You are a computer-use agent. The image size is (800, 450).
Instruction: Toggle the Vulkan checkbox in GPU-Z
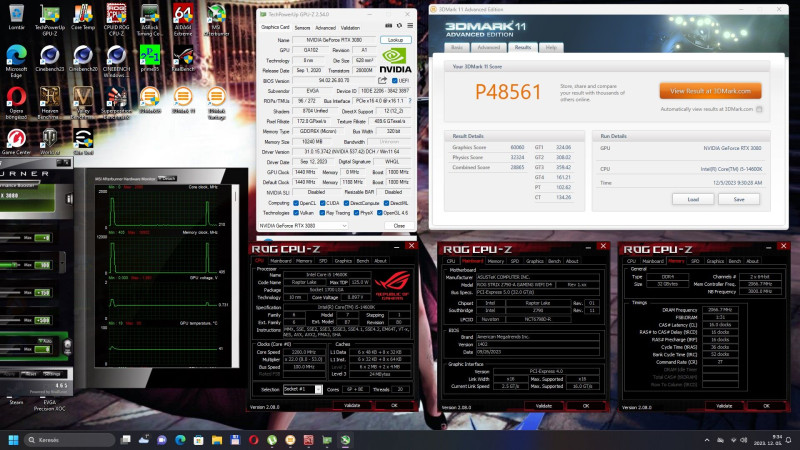click(x=295, y=213)
